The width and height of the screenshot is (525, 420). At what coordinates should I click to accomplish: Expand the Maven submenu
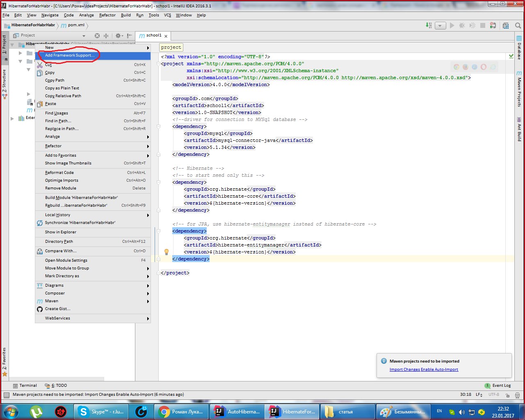point(93,301)
